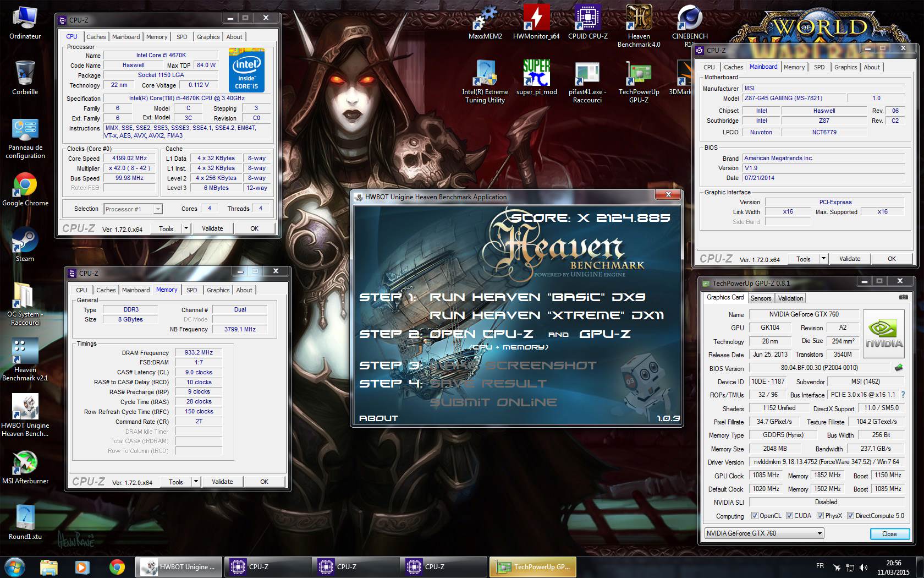Switch to Graphics tab in CPU-Z Mainboard window
This screenshot has height=578, width=924.
coord(845,67)
